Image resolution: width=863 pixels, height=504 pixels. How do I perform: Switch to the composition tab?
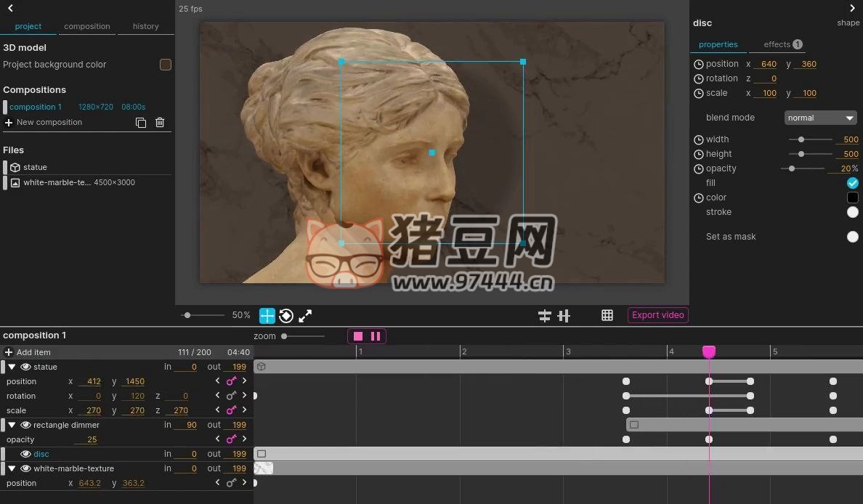87,26
